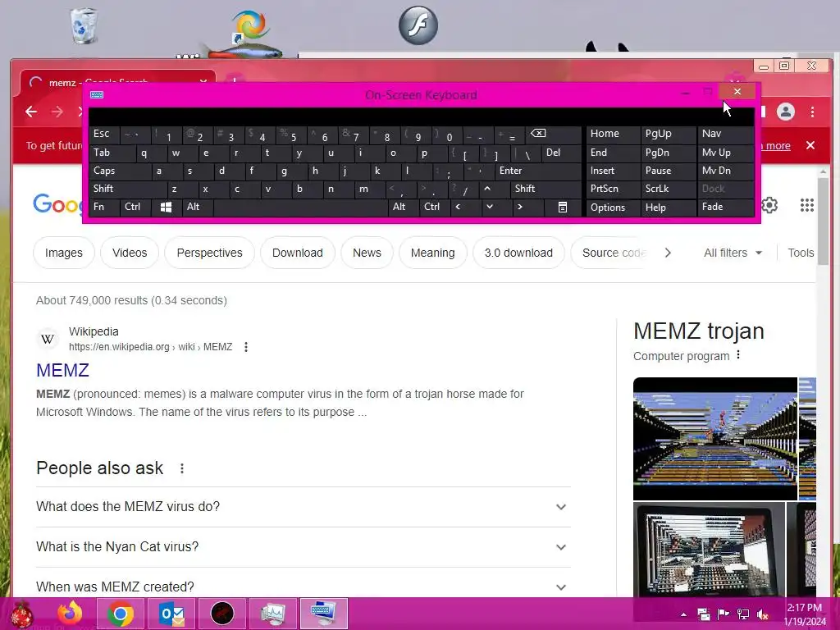Select the Download filter chip
The image size is (840, 630).
point(297,253)
